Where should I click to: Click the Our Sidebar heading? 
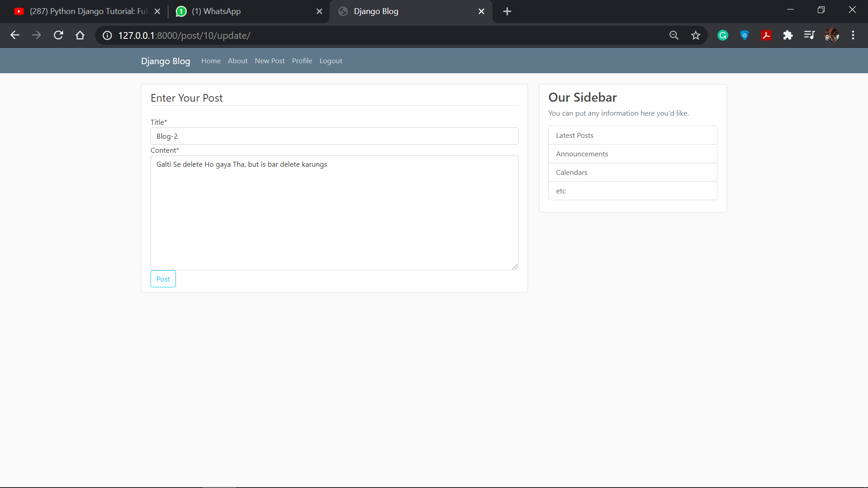pyautogui.click(x=582, y=97)
